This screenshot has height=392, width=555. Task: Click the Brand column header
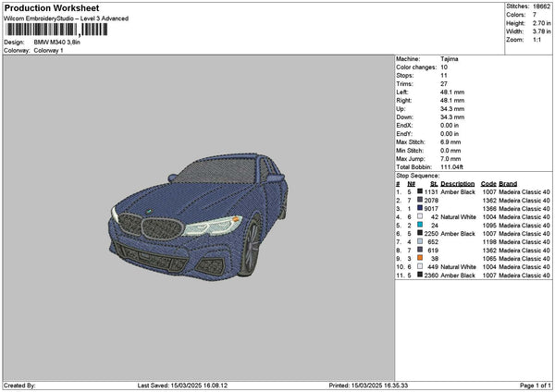(508, 183)
